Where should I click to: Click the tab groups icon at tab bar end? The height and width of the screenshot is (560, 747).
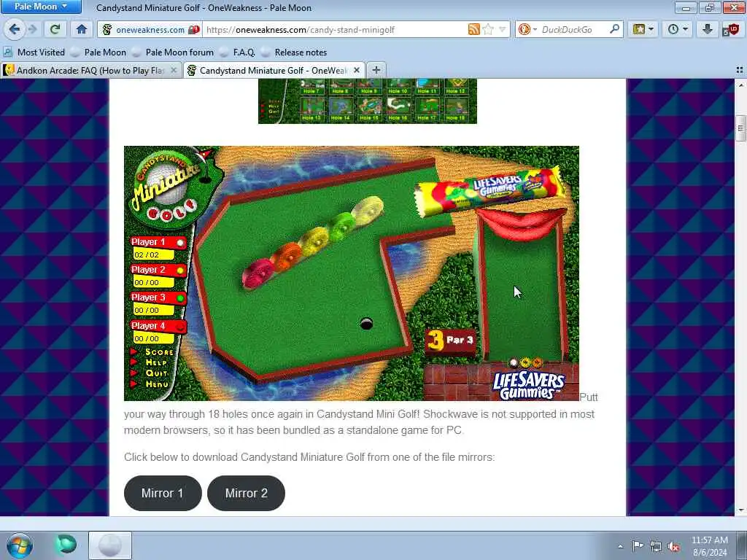(x=740, y=71)
